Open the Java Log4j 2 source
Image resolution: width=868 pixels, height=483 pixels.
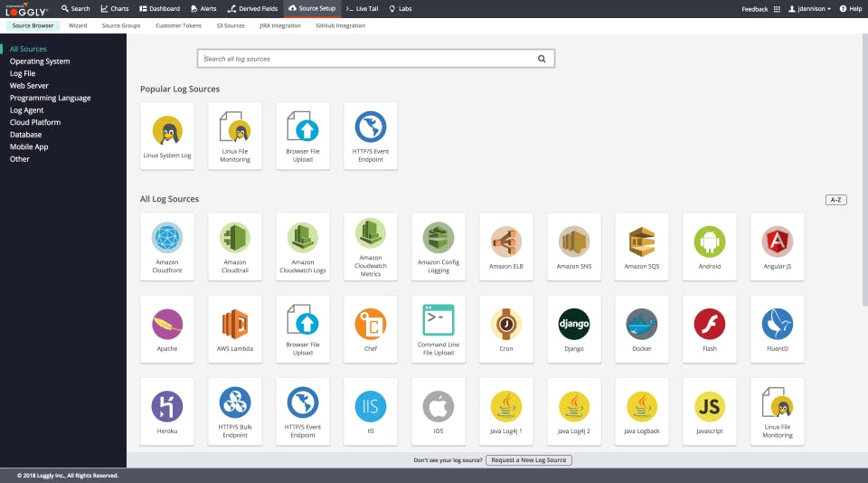(574, 412)
